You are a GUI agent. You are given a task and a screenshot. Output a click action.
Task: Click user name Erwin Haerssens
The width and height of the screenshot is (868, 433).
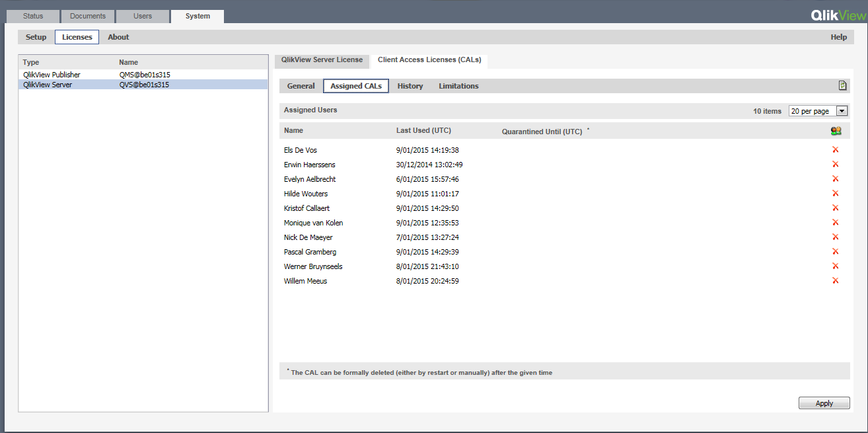[x=309, y=165]
